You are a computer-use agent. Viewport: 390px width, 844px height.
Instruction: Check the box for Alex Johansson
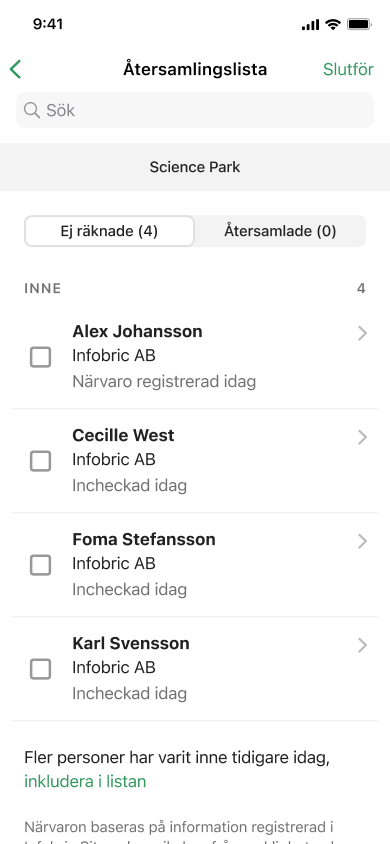click(x=40, y=357)
